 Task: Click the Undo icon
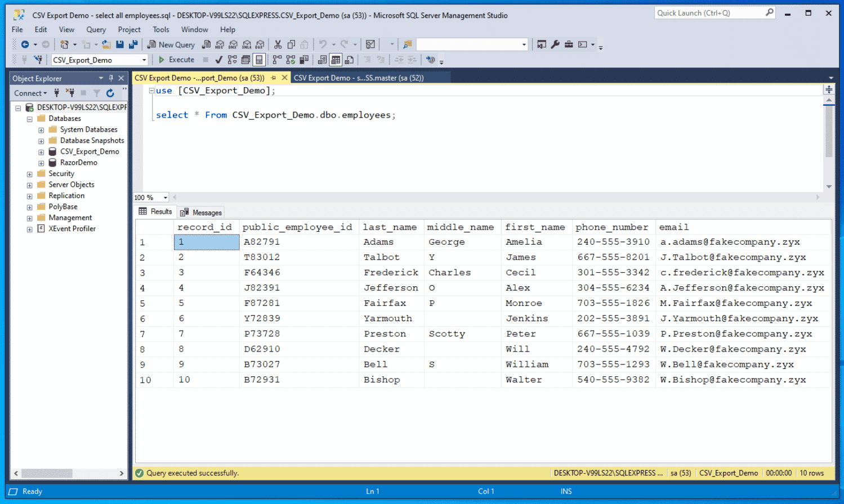coord(322,44)
